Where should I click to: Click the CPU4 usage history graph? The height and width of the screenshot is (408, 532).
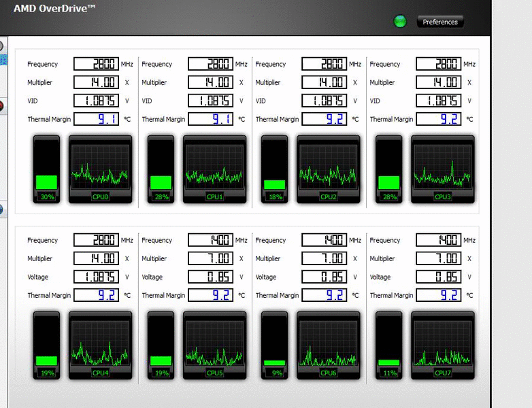pyautogui.click(x=101, y=345)
